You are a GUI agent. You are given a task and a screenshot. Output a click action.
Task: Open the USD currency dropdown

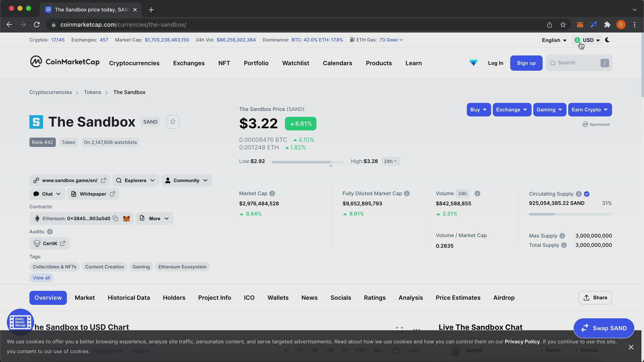pos(588,40)
